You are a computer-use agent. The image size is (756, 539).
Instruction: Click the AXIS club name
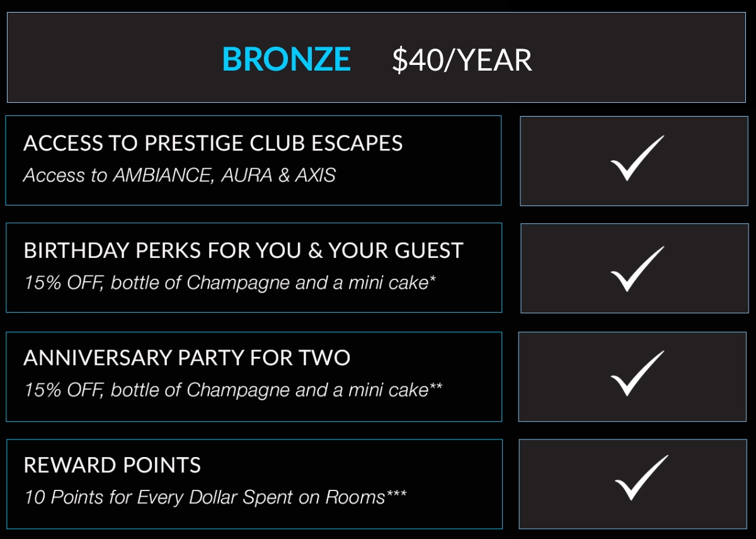coord(315,175)
